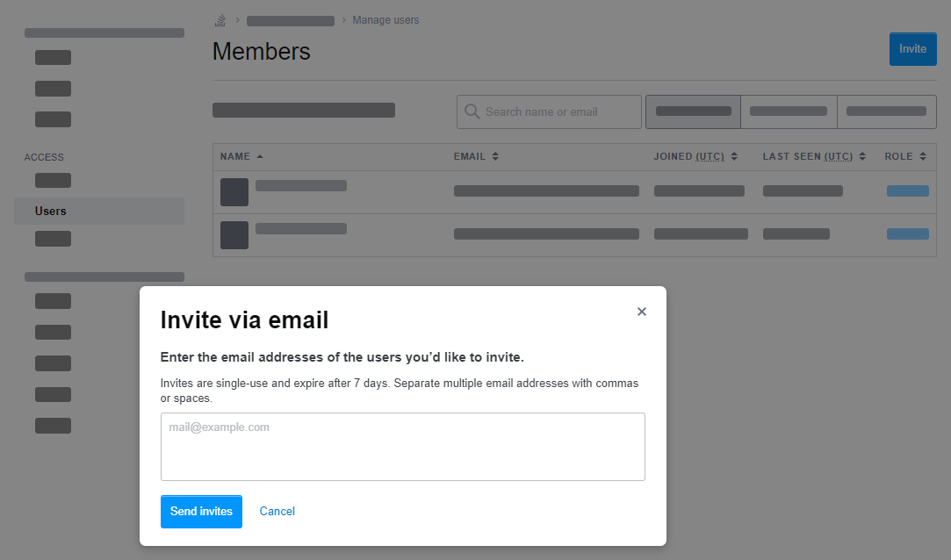Image resolution: width=951 pixels, height=560 pixels.
Task: Click the Send invites button
Action: 201,512
